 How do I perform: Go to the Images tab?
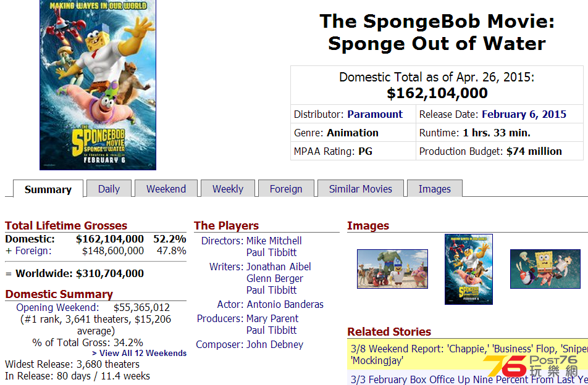pyautogui.click(x=435, y=189)
